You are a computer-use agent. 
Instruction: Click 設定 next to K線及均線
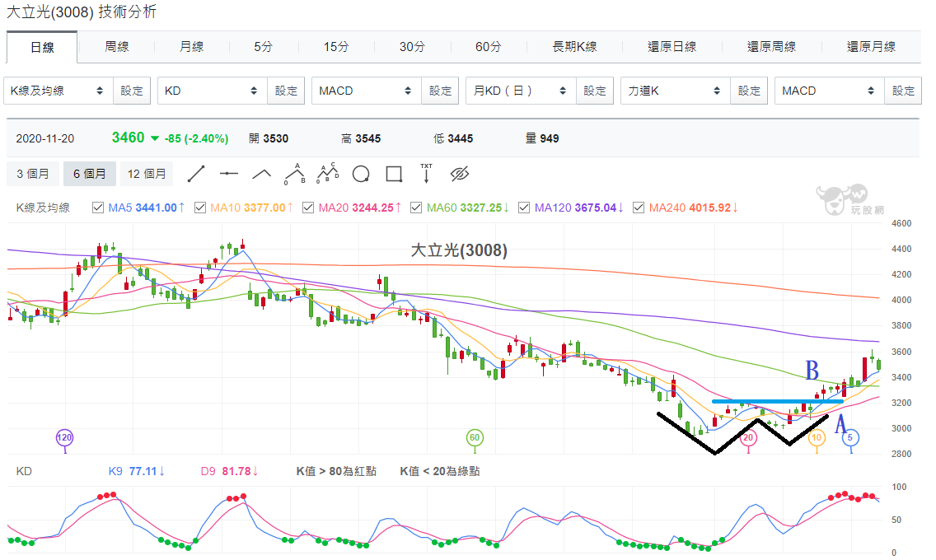pyautogui.click(x=131, y=91)
